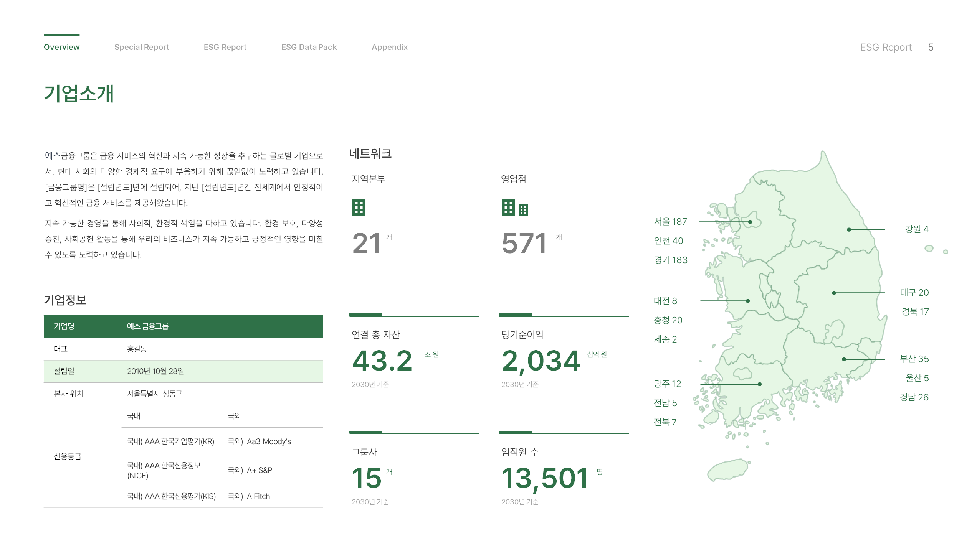Click the 강원 map marker dot

coord(849,230)
